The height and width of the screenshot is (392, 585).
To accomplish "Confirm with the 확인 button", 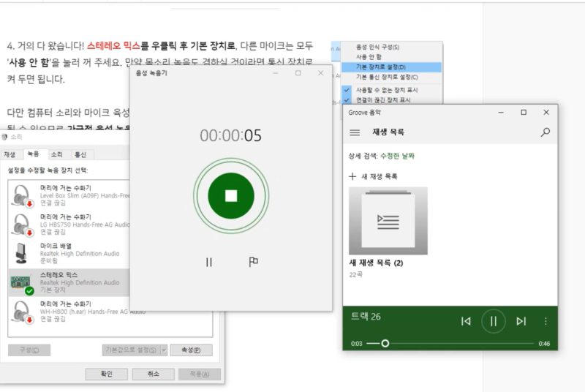I will point(107,374).
